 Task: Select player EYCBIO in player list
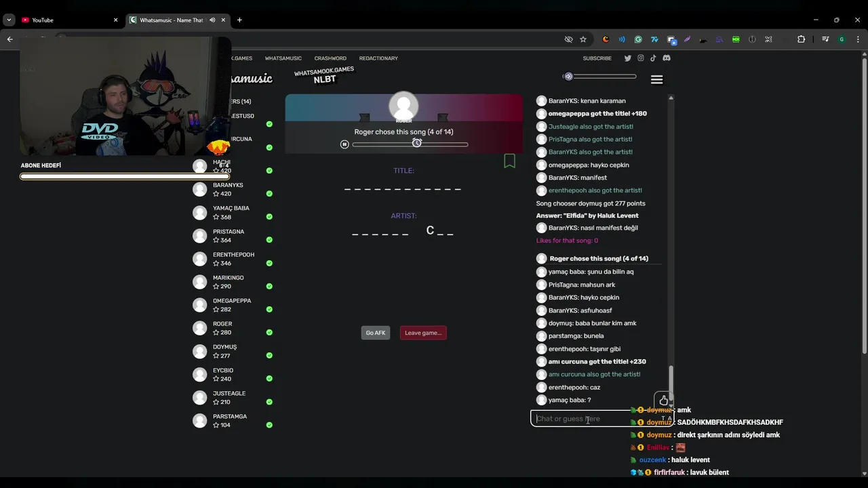pos(232,375)
